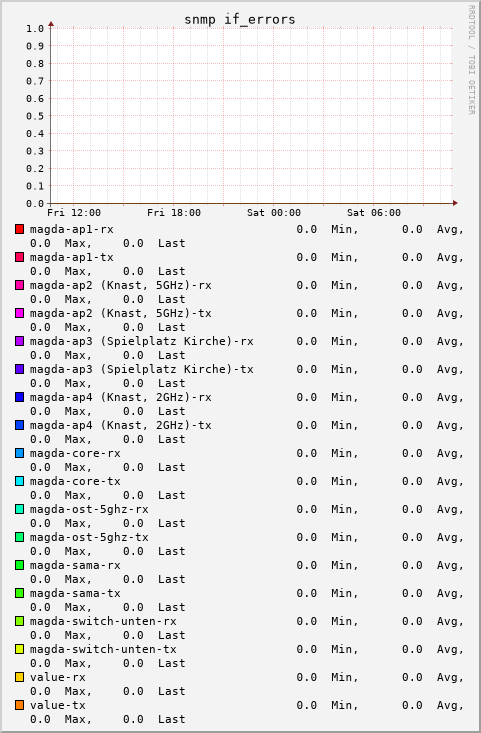This screenshot has height=733, width=481.
Task: Click the Sat 06:00 time axis label
Action: [x=374, y=213]
